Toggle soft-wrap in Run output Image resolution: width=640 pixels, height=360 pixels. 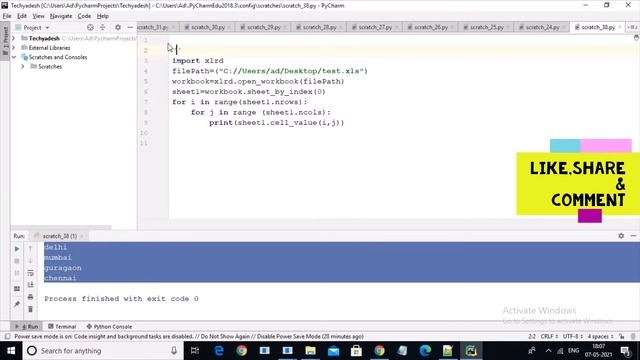point(30,273)
